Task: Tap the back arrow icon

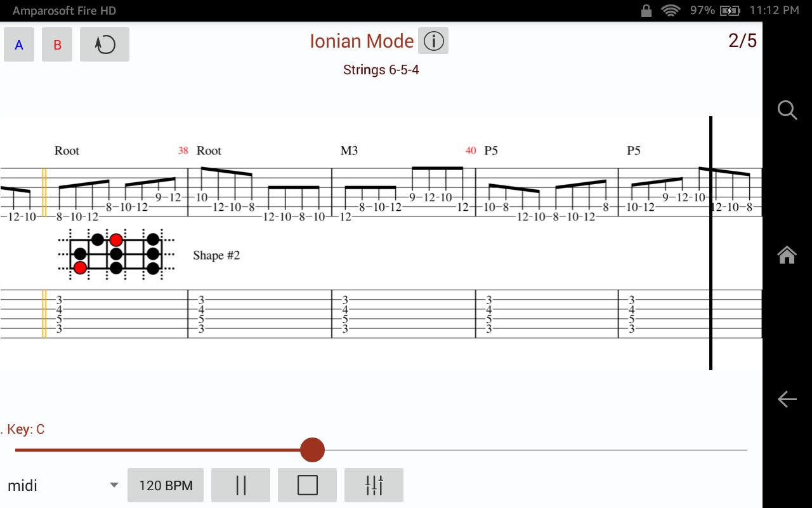Action: coord(787,399)
